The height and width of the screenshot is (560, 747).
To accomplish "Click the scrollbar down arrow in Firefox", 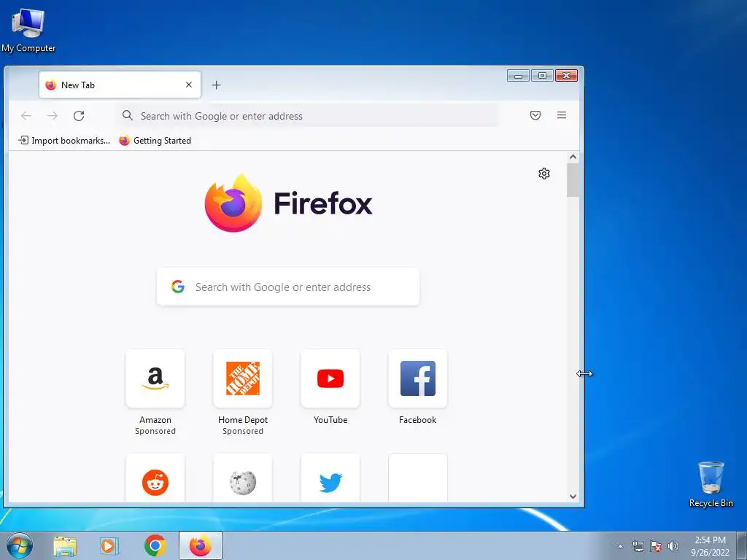I will tap(573, 496).
